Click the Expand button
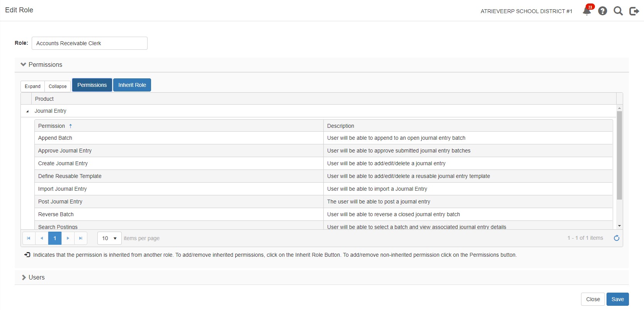644x310 pixels. (x=32, y=86)
